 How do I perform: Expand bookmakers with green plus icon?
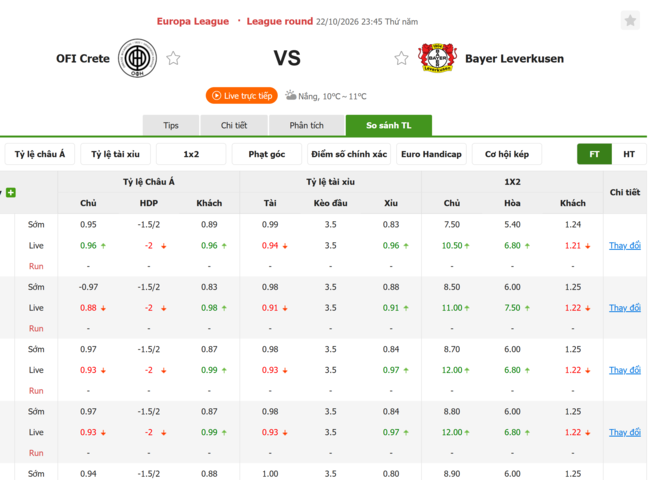pyautogui.click(x=11, y=192)
